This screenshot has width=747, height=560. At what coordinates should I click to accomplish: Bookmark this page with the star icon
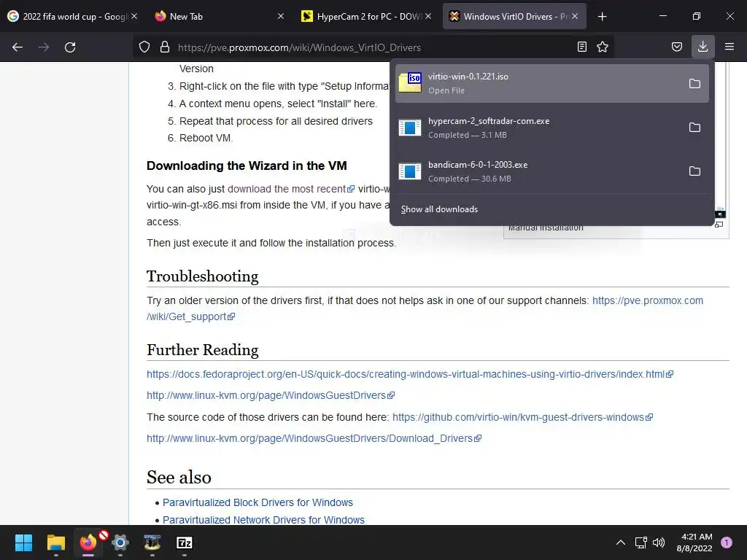[603, 47]
